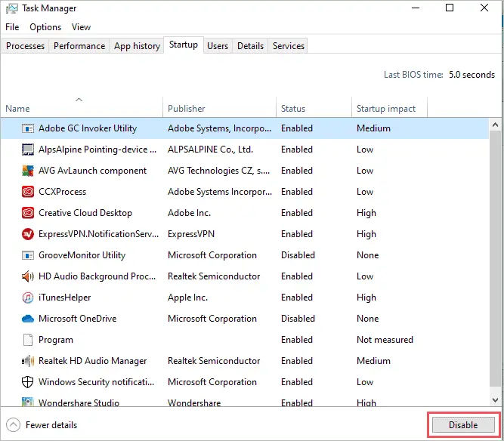Image resolution: width=504 pixels, height=441 pixels.
Task: Click the Realtek HD Audio Manager icon
Action: [x=28, y=361]
